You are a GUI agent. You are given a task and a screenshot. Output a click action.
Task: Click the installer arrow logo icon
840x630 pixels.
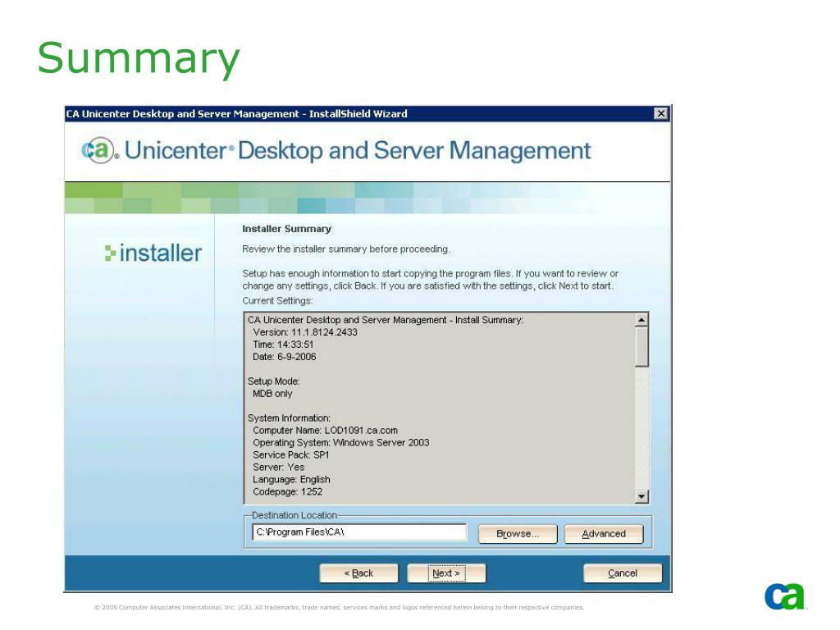(110, 253)
